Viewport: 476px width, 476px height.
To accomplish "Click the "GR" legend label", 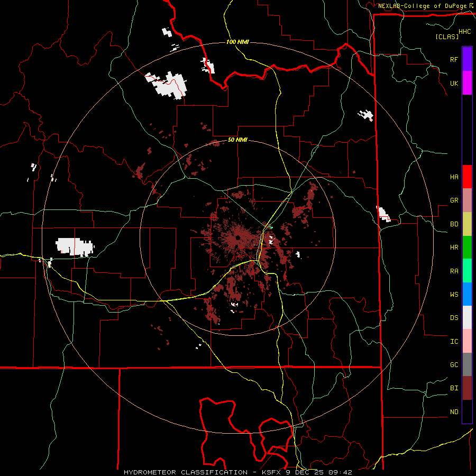I will click(454, 200).
